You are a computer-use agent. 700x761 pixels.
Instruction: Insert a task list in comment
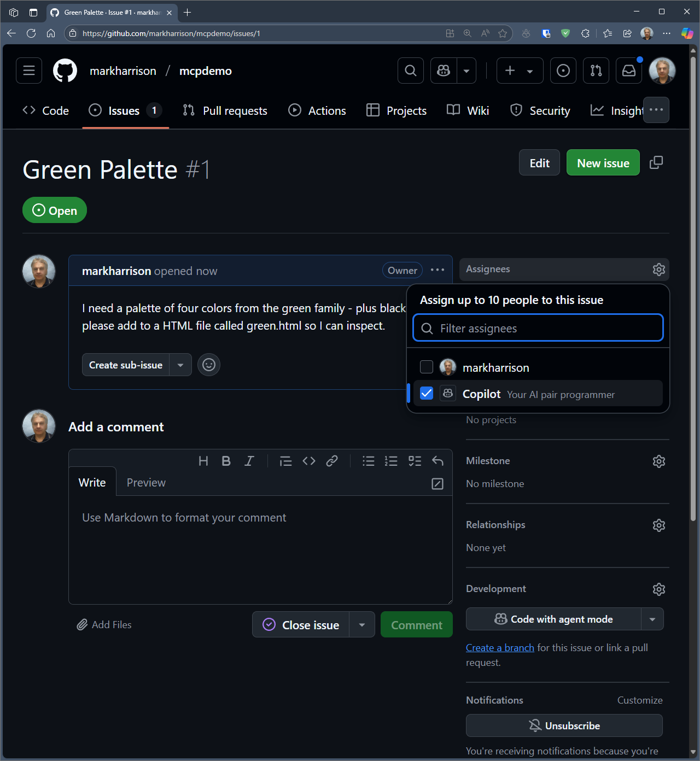[x=415, y=461]
